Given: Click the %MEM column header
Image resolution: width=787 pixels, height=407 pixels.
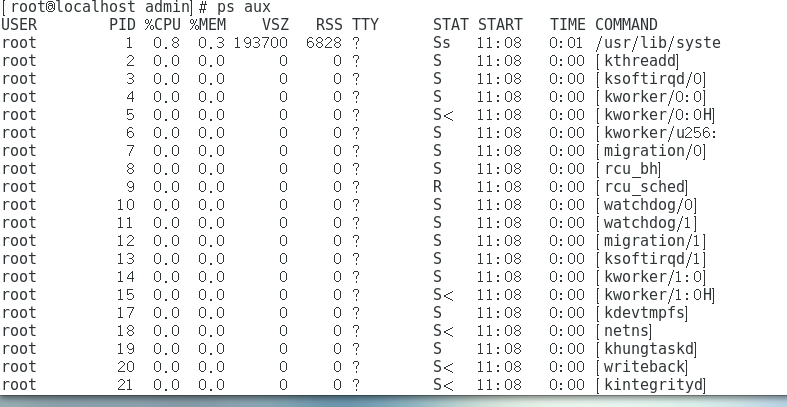Looking at the screenshot, I should pyautogui.click(x=207, y=25).
